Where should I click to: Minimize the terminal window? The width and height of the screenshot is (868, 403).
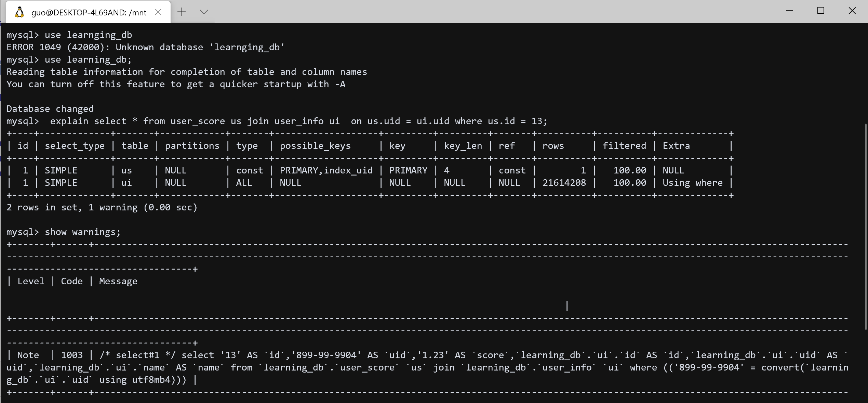coord(789,11)
